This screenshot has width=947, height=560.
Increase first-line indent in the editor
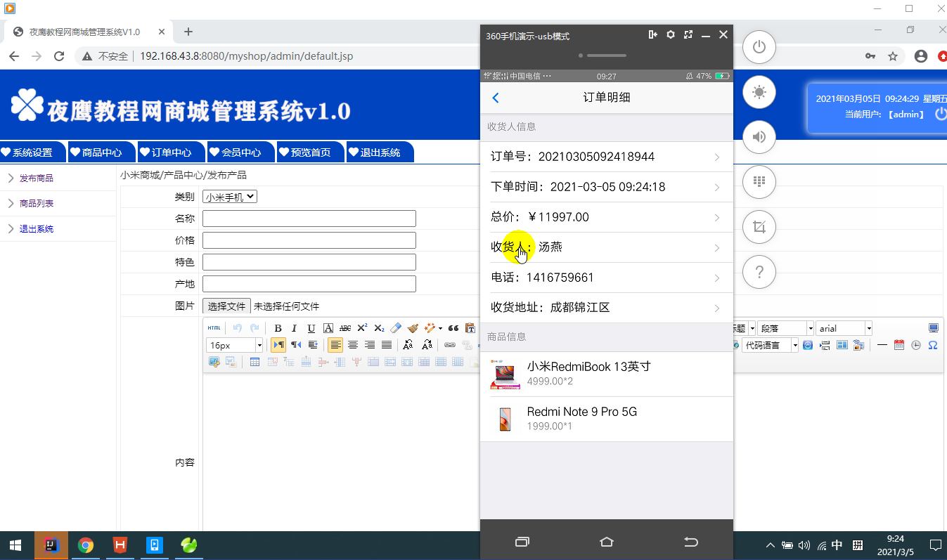(x=313, y=345)
